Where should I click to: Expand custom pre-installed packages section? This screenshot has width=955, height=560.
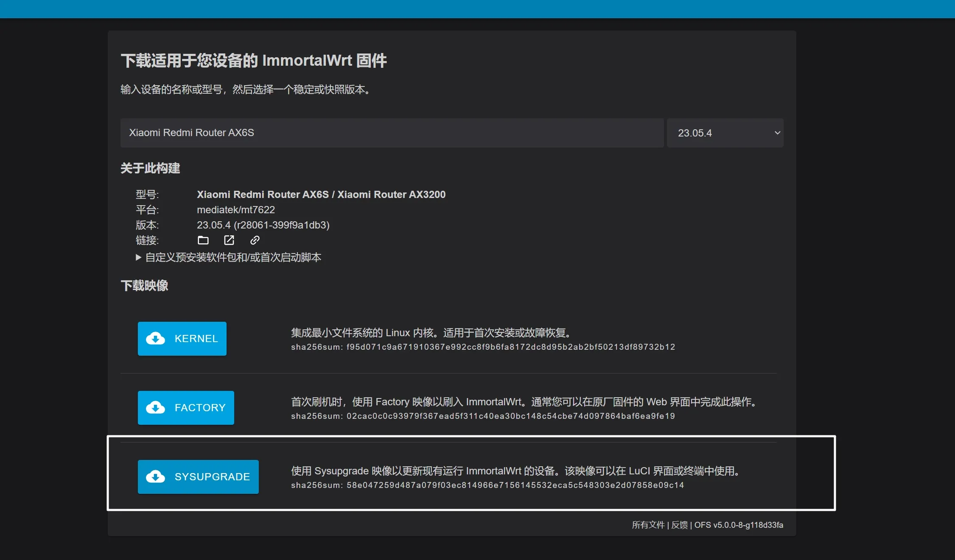click(229, 257)
